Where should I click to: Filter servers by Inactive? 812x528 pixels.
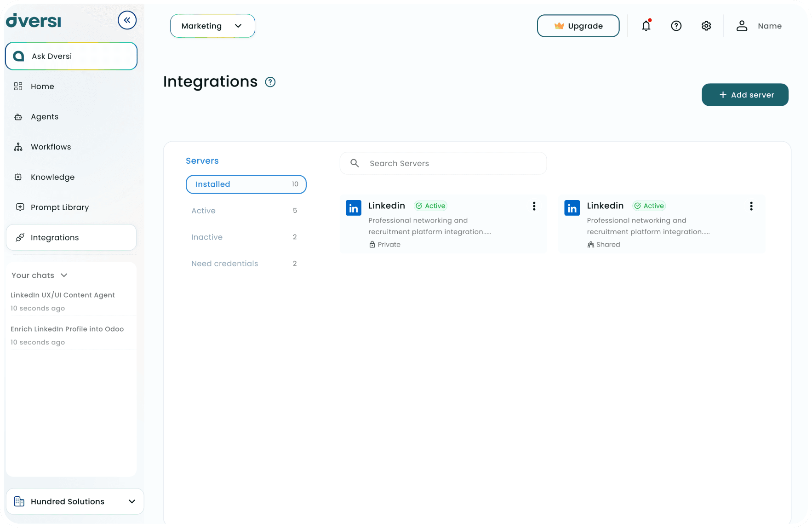pyautogui.click(x=246, y=237)
